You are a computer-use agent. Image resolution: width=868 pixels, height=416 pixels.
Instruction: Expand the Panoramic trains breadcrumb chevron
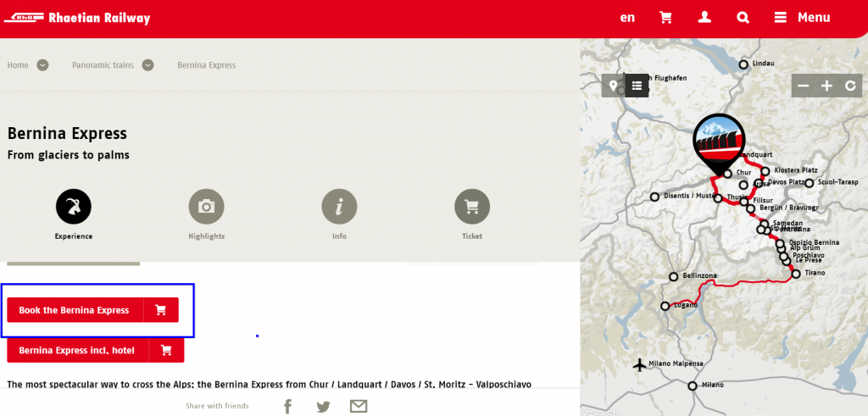pos(147,65)
